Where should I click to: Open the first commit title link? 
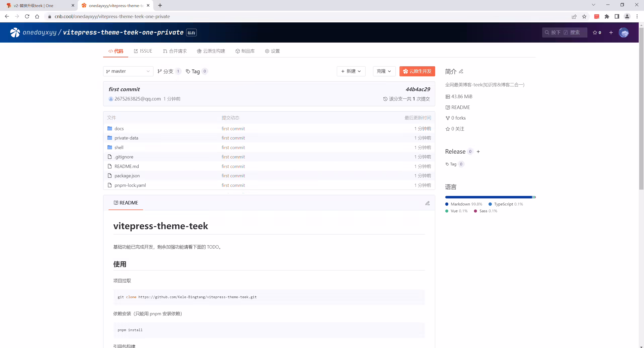click(x=124, y=89)
